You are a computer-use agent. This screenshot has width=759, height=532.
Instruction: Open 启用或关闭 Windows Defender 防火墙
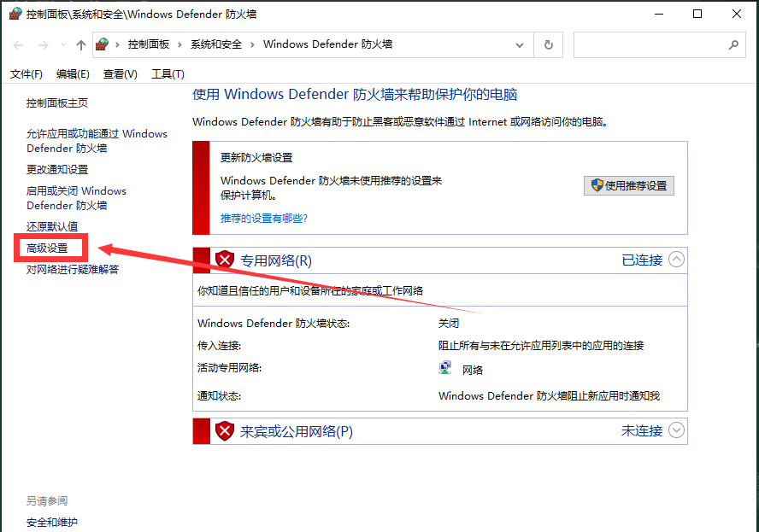[76, 198]
